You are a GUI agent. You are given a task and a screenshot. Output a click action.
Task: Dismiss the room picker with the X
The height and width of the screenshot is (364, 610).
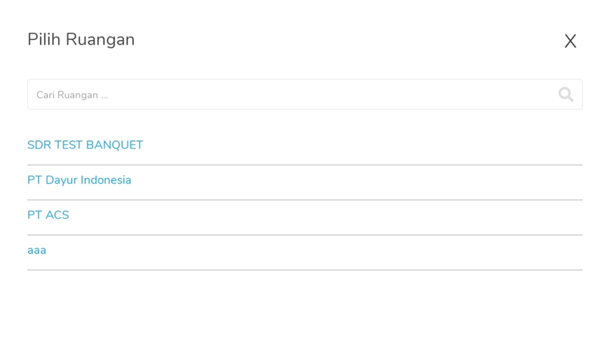pyautogui.click(x=571, y=41)
